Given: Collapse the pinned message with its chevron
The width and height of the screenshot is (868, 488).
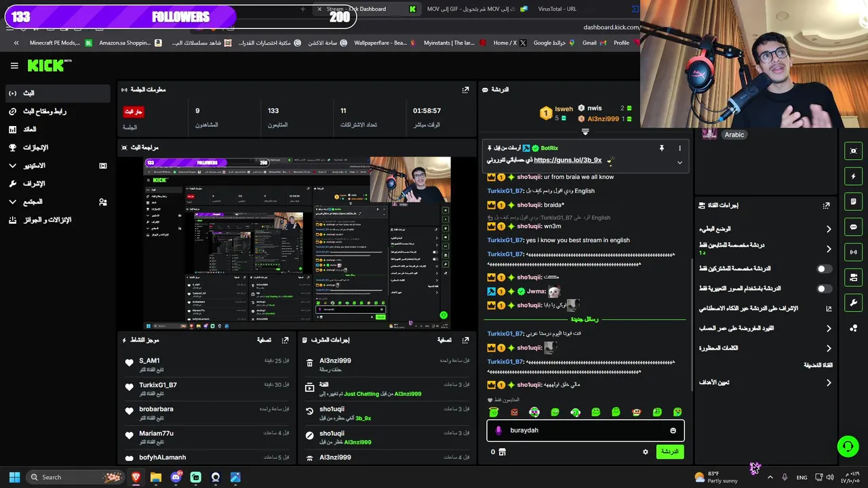Looking at the screenshot, I should point(679,163).
